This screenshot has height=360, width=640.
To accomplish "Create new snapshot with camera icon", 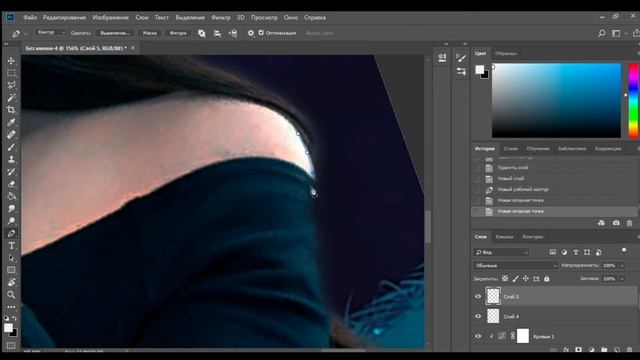I will point(616,223).
